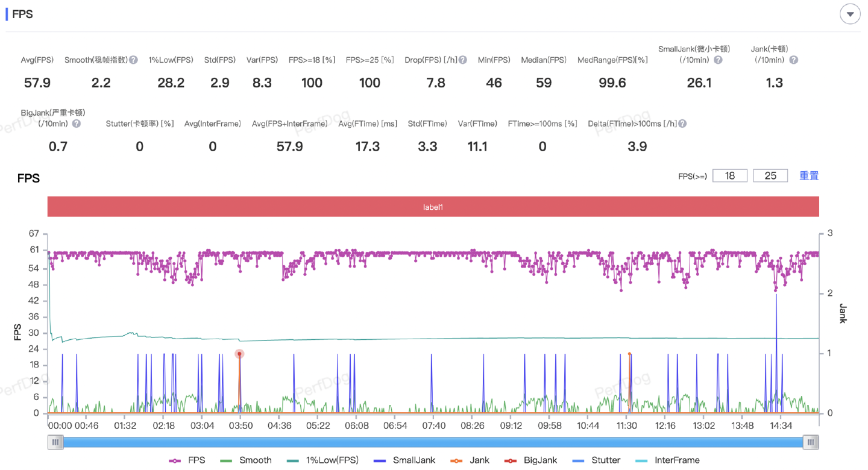Image resolution: width=868 pixels, height=470 pixels.
Task: Click help icon next to BigJank (/10min)
Action: 77,124
